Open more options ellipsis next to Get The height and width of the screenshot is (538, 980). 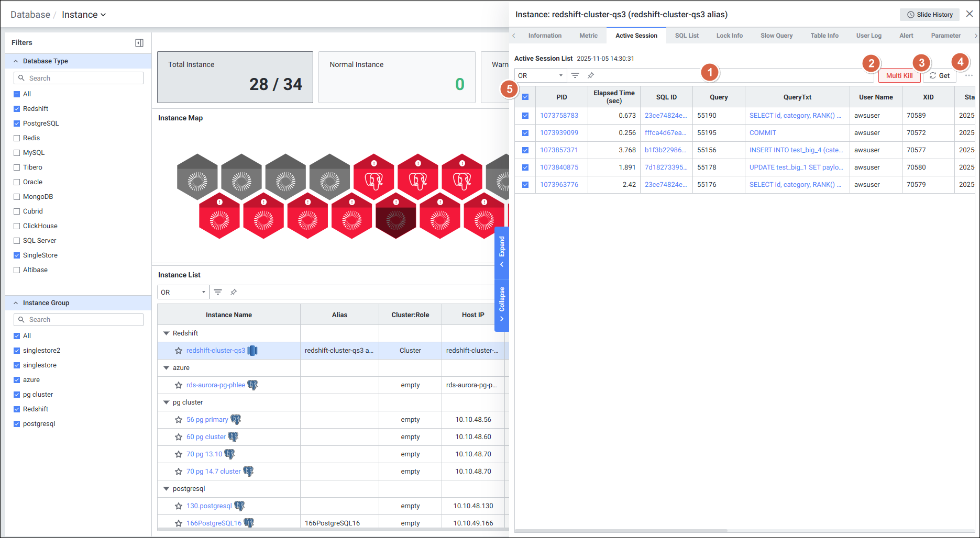pos(968,75)
